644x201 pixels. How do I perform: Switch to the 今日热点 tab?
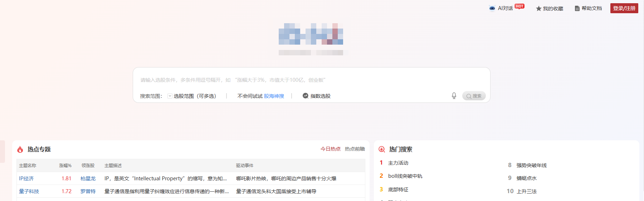(x=330, y=149)
